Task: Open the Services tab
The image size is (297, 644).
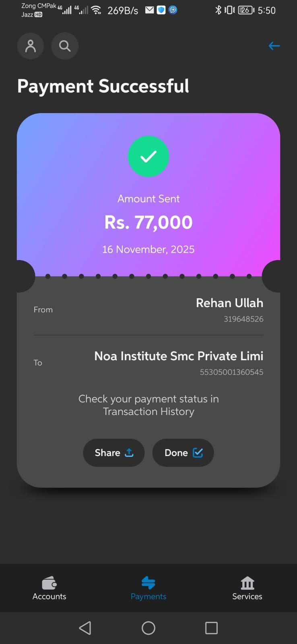Action: coord(247,588)
